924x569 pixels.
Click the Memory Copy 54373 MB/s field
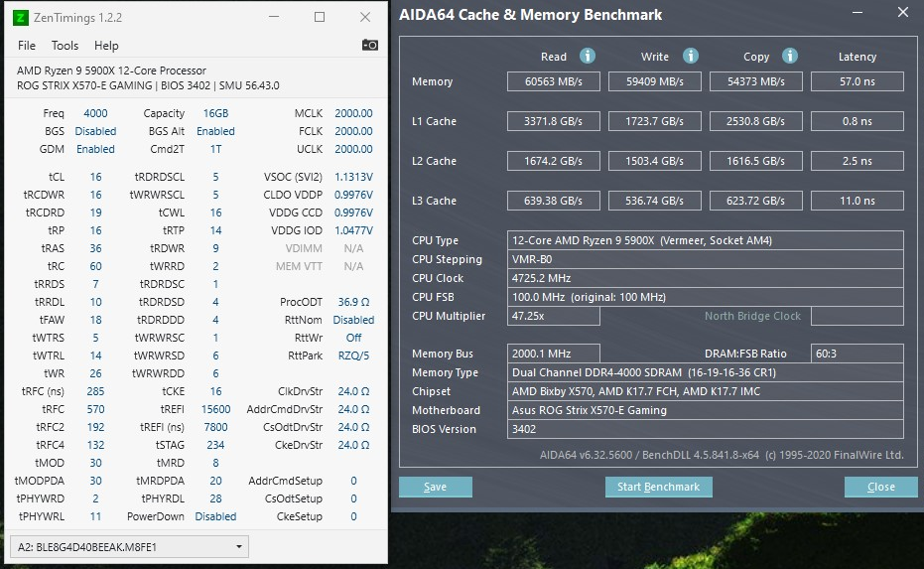pyautogui.click(x=756, y=81)
